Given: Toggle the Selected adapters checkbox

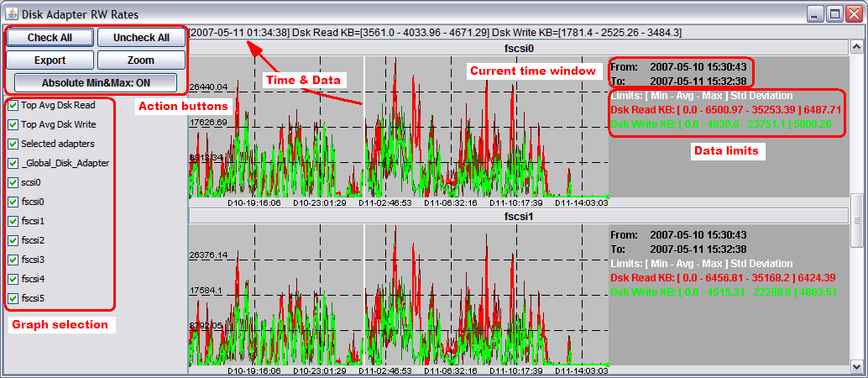Looking at the screenshot, I should point(13,144).
